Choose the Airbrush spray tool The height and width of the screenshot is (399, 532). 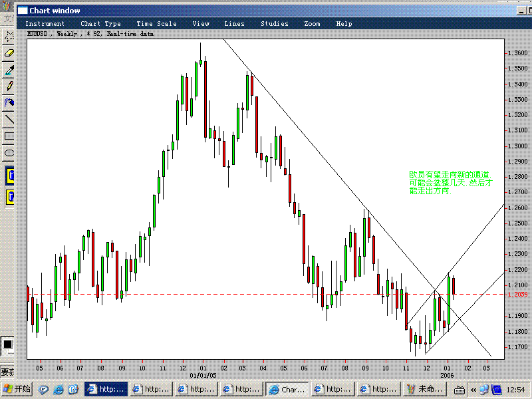(9, 103)
